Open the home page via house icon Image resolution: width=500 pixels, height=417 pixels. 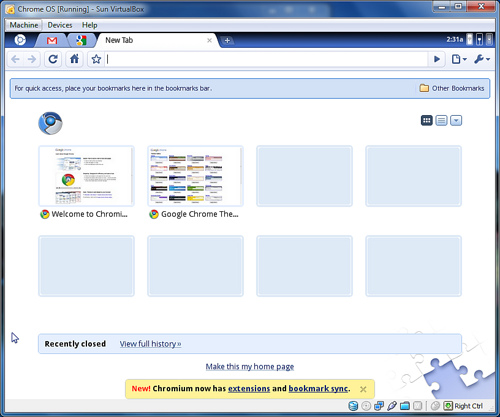tap(74, 59)
